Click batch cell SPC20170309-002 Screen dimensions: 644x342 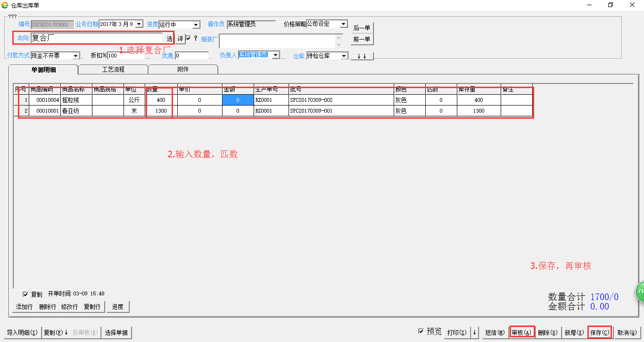coord(341,100)
